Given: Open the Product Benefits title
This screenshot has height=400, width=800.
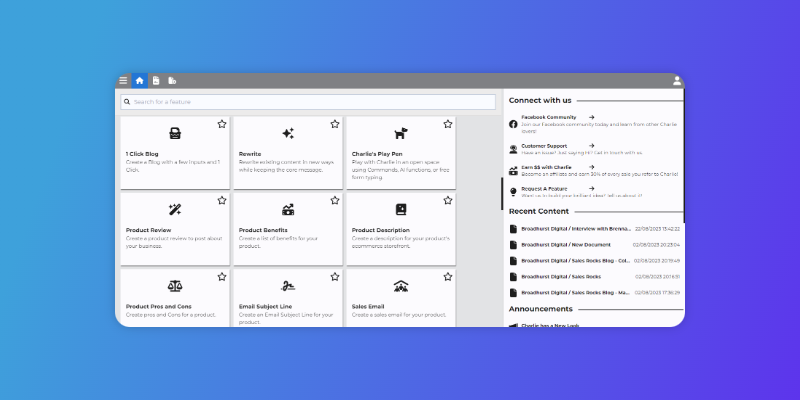Looking at the screenshot, I should point(263,230).
